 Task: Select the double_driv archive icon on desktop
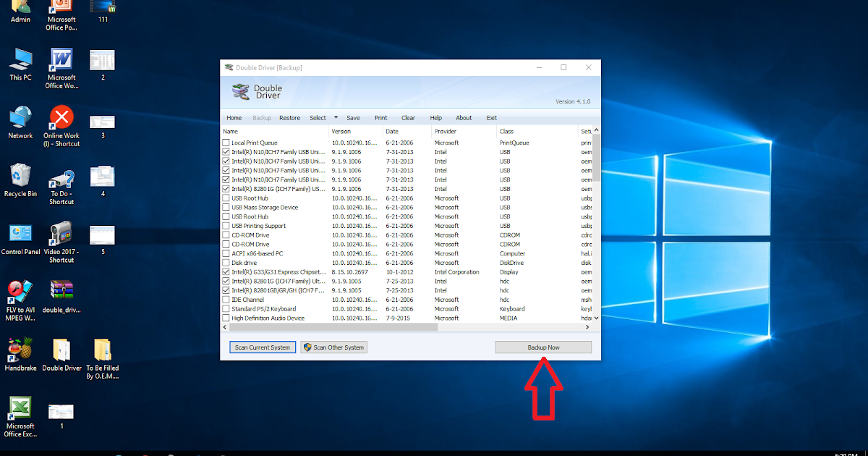(x=61, y=297)
